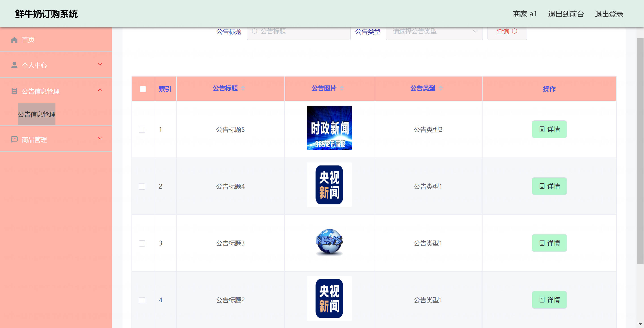Click the 操作 column header
The height and width of the screenshot is (328, 644).
pos(549,89)
